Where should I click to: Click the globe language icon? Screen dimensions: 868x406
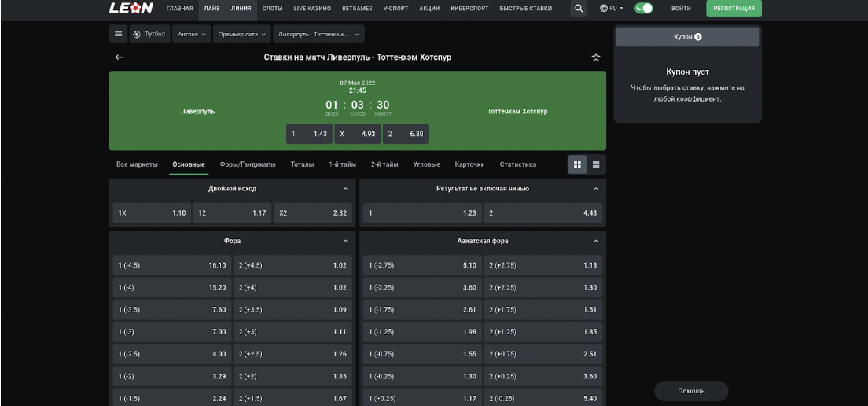tap(604, 9)
